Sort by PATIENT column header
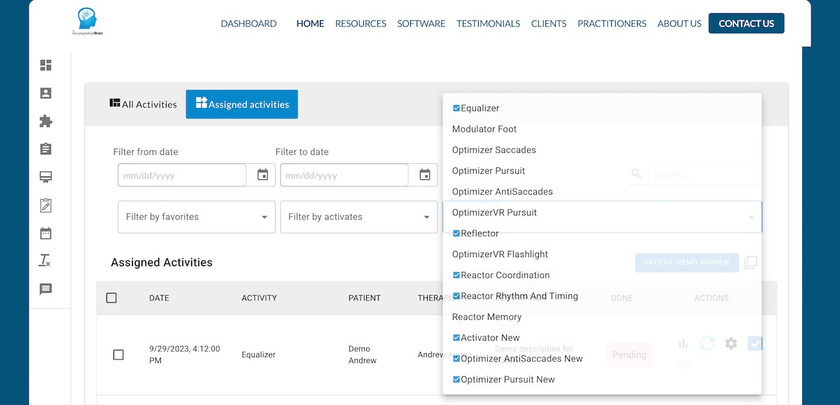Image resolution: width=840 pixels, height=405 pixels. click(x=364, y=298)
